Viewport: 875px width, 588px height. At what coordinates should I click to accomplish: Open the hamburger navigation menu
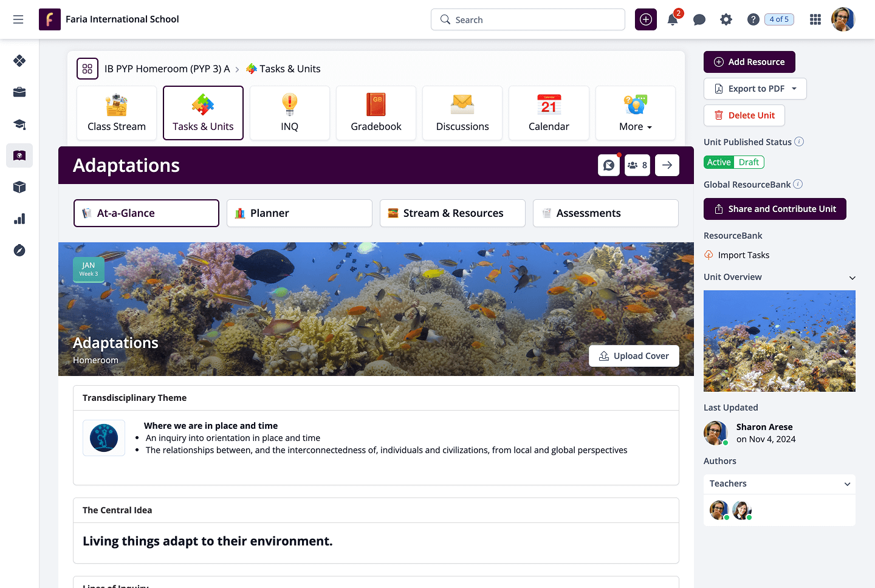click(x=18, y=19)
